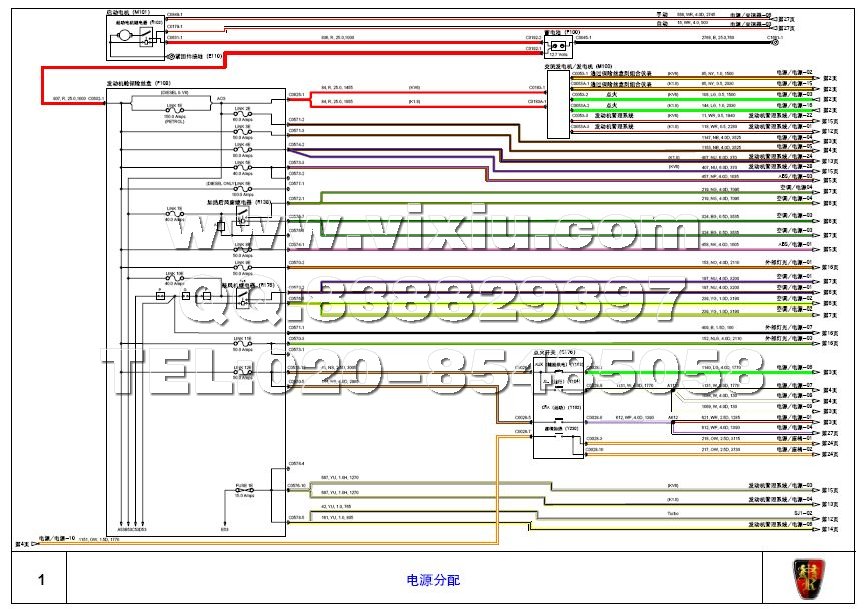Click the Roewe logo badge
The image size is (865, 612).
(x=809, y=577)
